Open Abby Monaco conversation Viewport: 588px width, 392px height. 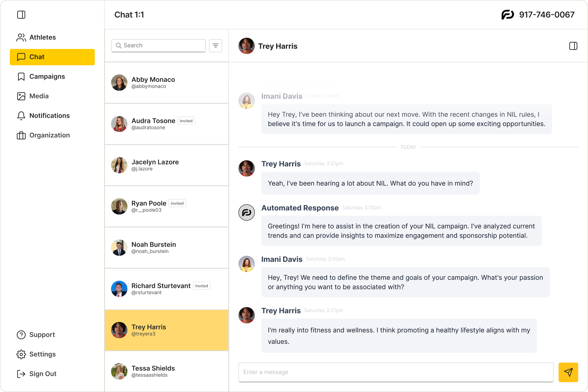(167, 82)
